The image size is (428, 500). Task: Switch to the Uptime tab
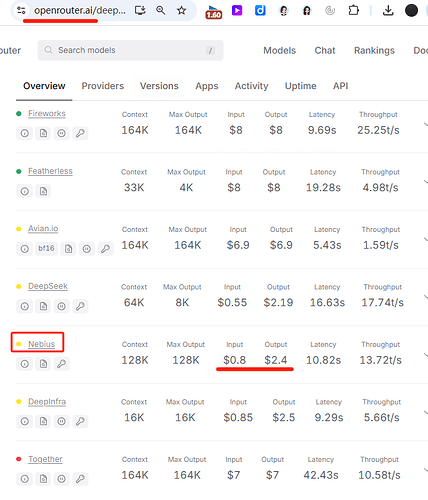pyautogui.click(x=300, y=86)
